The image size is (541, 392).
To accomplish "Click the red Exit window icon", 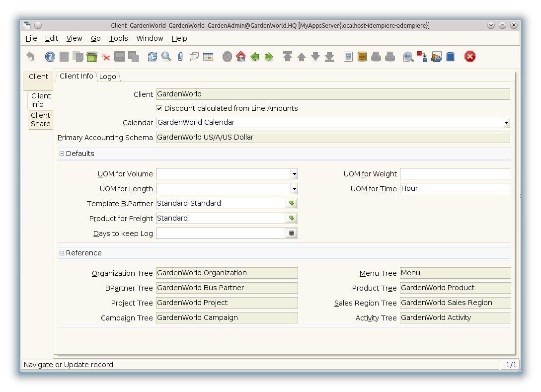I will click(470, 57).
